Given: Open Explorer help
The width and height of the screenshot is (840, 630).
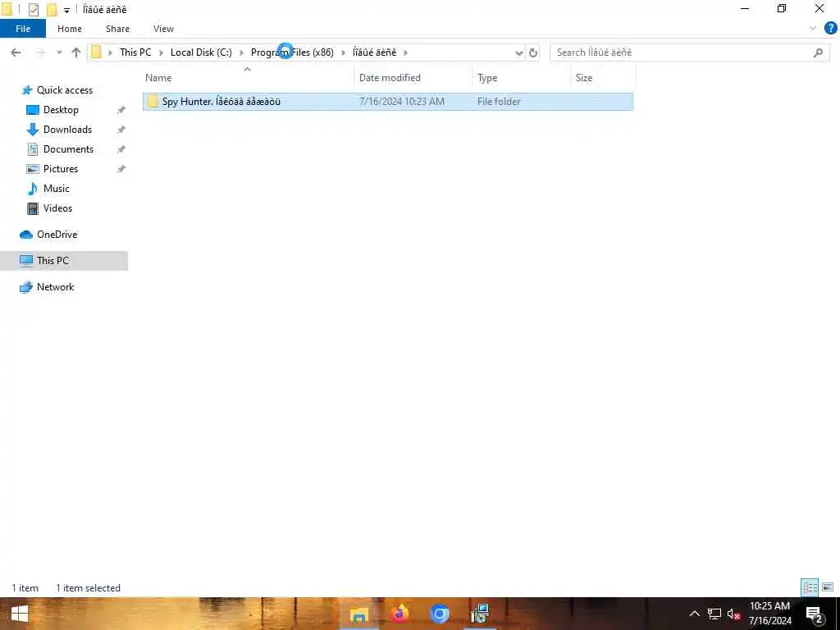Looking at the screenshot, I should [830, 29].
